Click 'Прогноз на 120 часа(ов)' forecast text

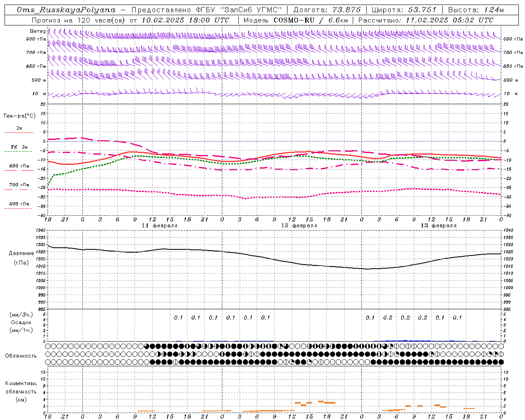pyautogui.click(x=78, y=20)
